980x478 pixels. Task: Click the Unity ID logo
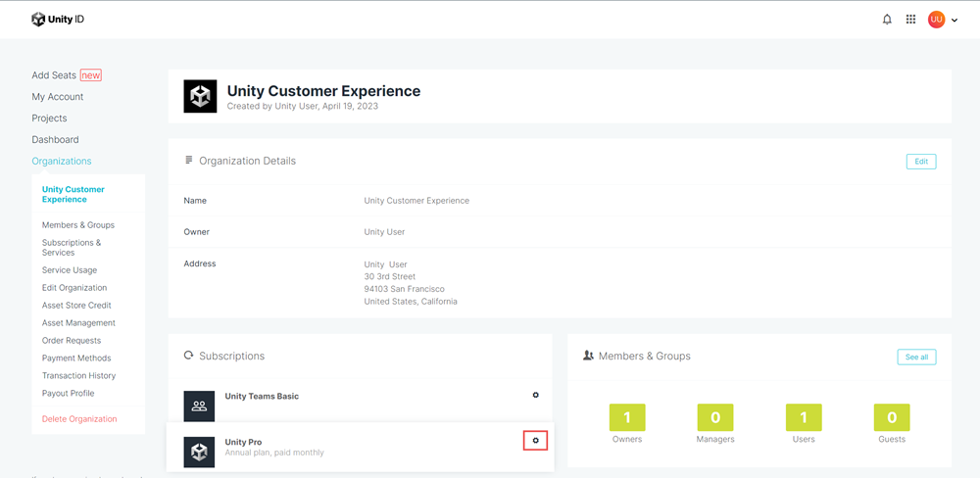(58, 20)
